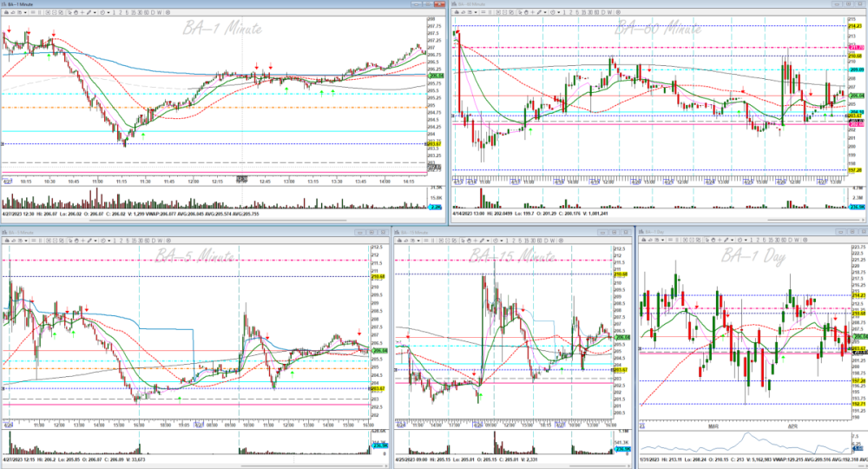
Task: Activate the crosshair tool in BA—1 Minute toolbar
Action: click(82, 12)
